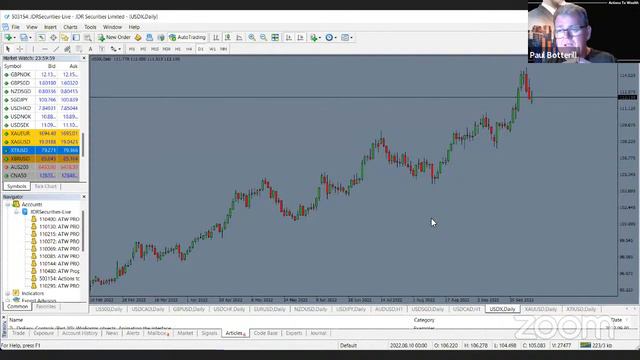Image resolution: width=640 pixels, height=360 pixels.
Task: Open the Tools menu
Action: (x=90, y=27)
